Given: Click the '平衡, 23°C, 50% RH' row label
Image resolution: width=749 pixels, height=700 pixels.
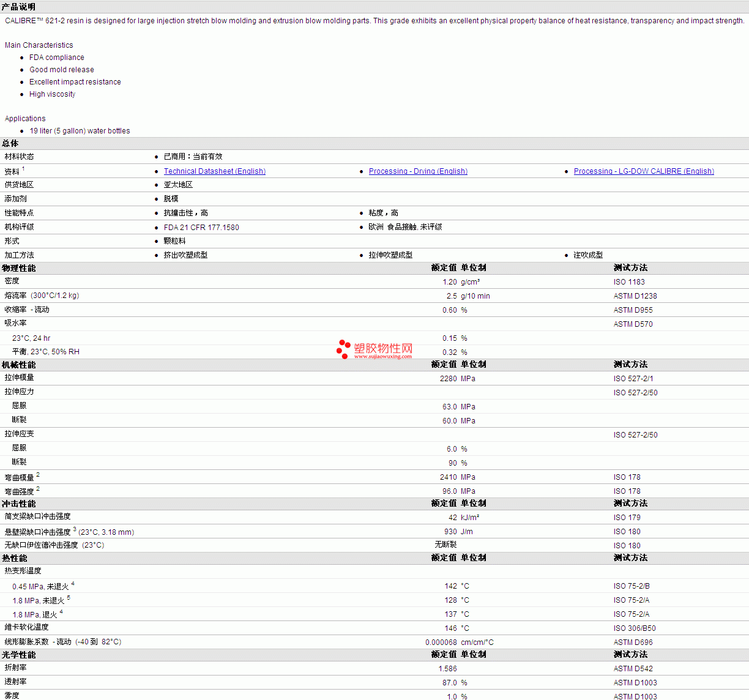Looking at the screenshot, I should click(46, 352).
